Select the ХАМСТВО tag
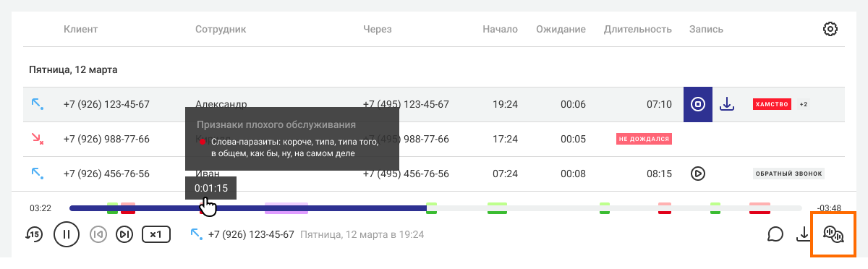Viewport: 868px width, 269px height. (x=772, y=104)
